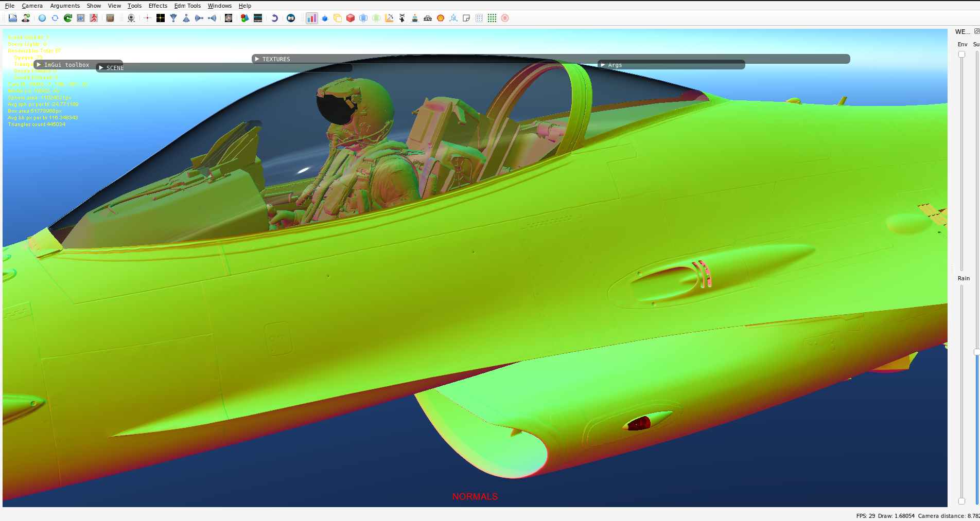The width and height of the screenshot is (980, 521).
Task: Click the yellow wireframe boxes icon
Action: tap(338, 18)
